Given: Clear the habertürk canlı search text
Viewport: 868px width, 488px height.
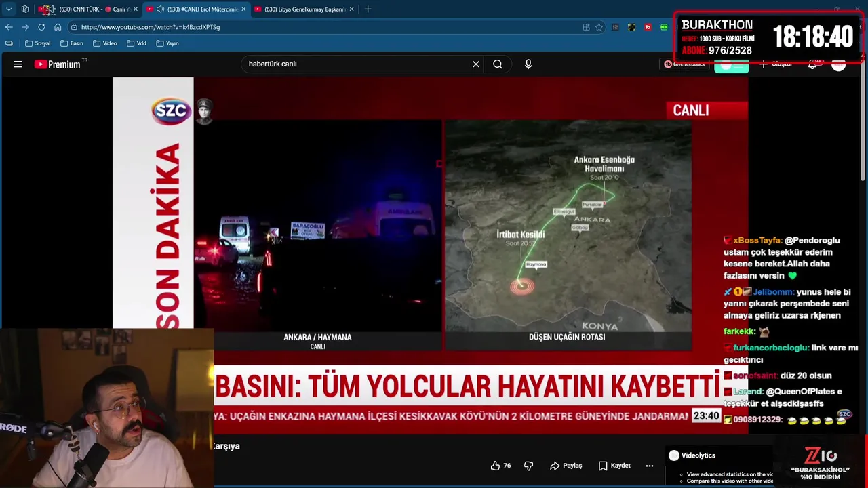Looking at the screenshot, I should (x=476, y=64).
